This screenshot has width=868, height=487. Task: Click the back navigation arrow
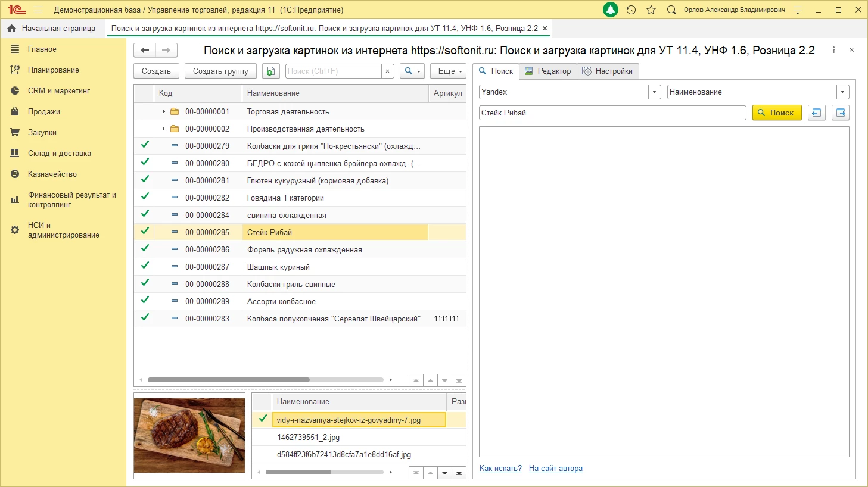coord(144,50)
